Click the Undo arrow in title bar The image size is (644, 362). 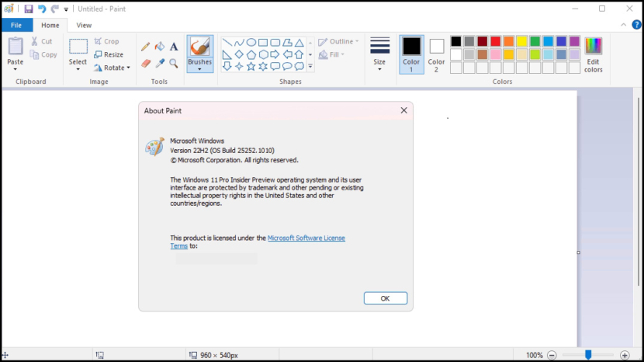pos(42,9)
